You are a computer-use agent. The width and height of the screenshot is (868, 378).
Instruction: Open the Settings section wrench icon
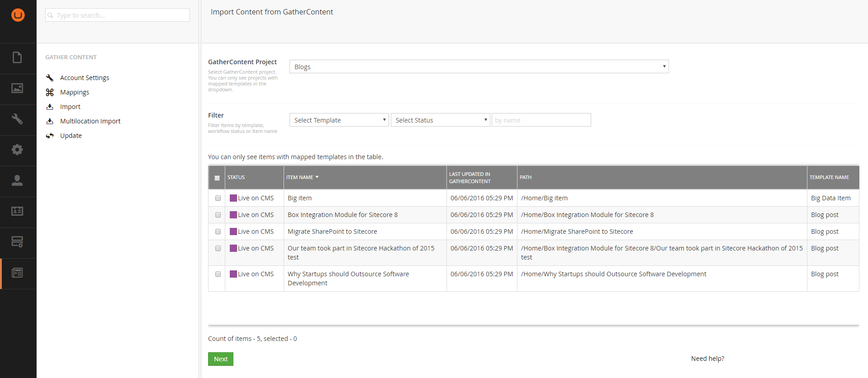click(x=17, y=119)
